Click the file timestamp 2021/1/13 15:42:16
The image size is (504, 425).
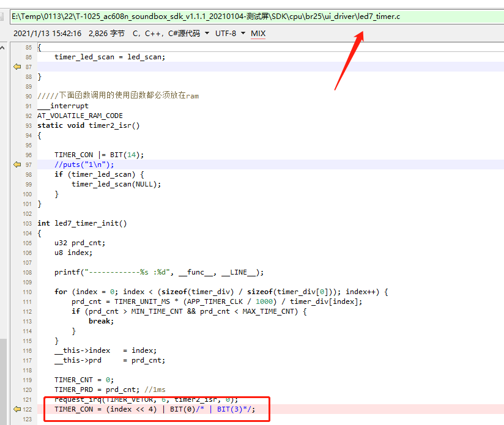[47, 34]
